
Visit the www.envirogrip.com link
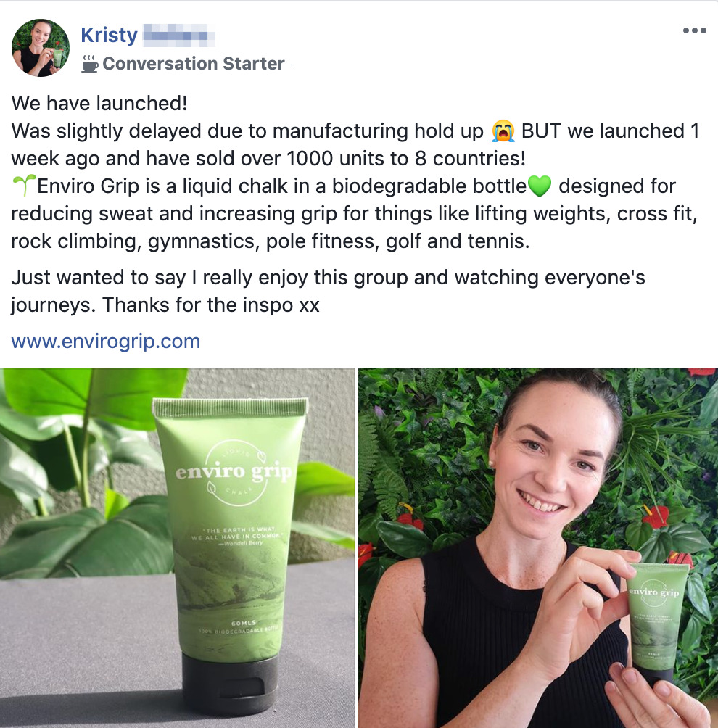click(x=106, y=342)
